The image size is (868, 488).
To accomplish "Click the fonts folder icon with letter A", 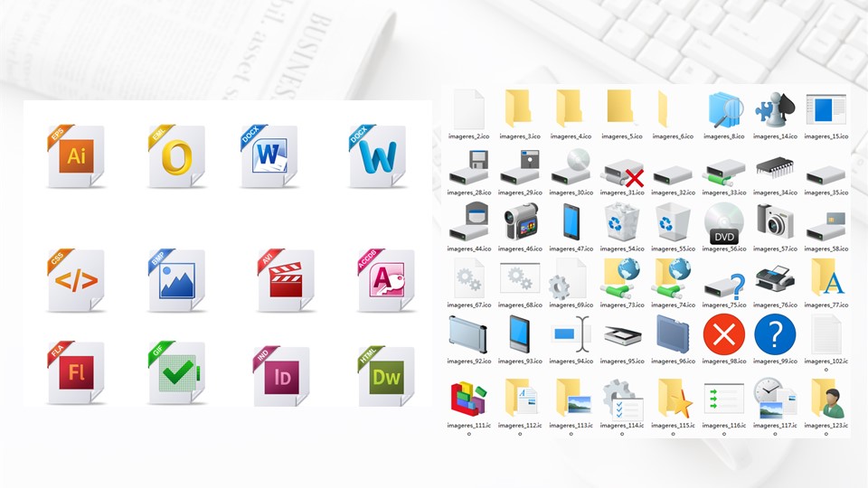I will click(x=827, y=277).
